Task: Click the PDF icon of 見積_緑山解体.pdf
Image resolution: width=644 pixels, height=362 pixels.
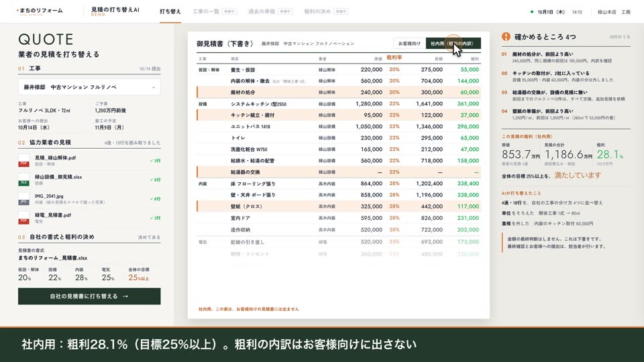Action: [24, 160]
